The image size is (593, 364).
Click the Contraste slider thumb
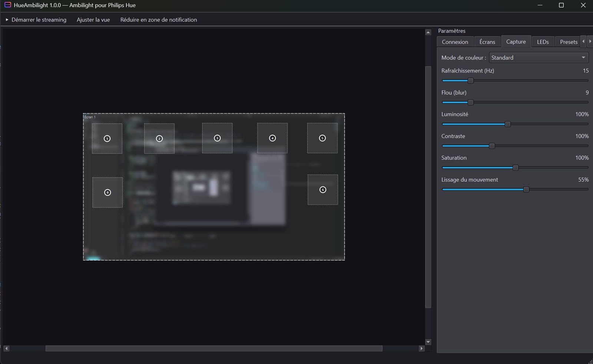pos(492,146)
